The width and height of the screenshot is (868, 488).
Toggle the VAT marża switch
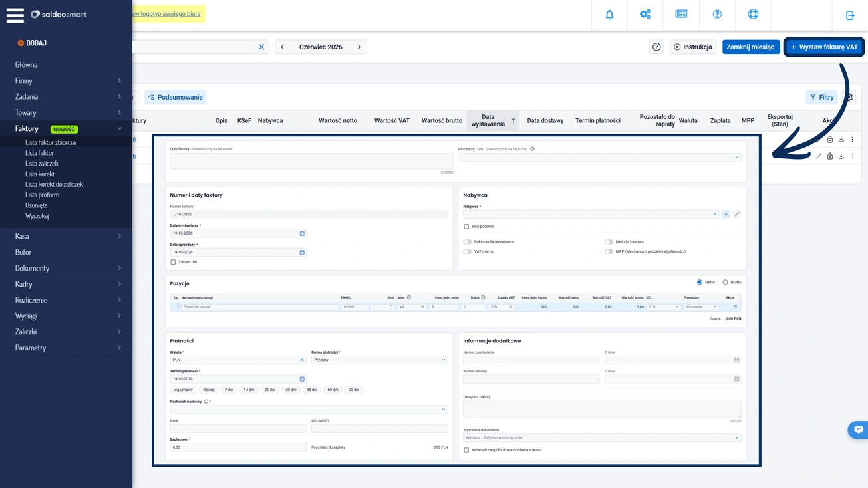(468, 252)
